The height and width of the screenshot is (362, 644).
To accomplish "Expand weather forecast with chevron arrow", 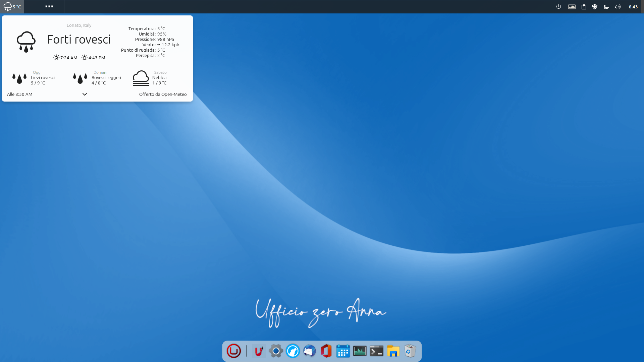I will [85, 94].
